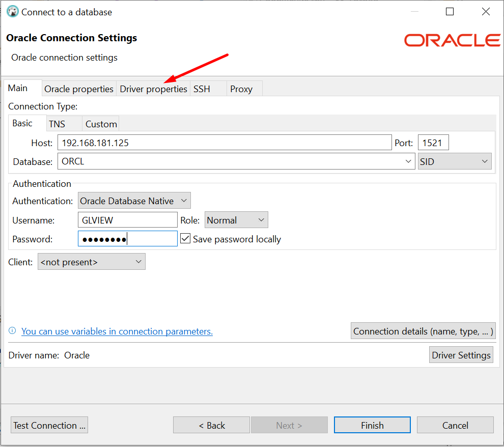The height and width of the screenshot is (447, 504).
Task: Open Connection details for name and type
Action: (423, 331)
